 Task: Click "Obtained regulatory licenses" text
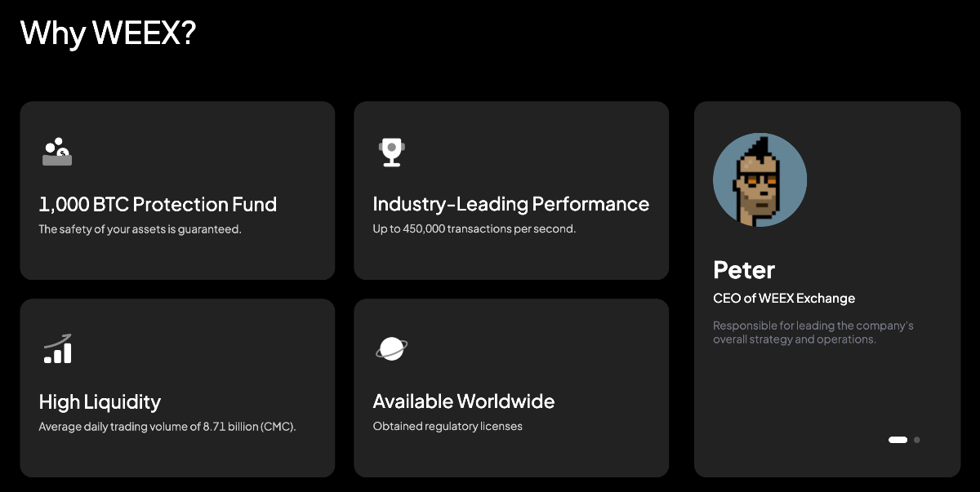[448, 427]
